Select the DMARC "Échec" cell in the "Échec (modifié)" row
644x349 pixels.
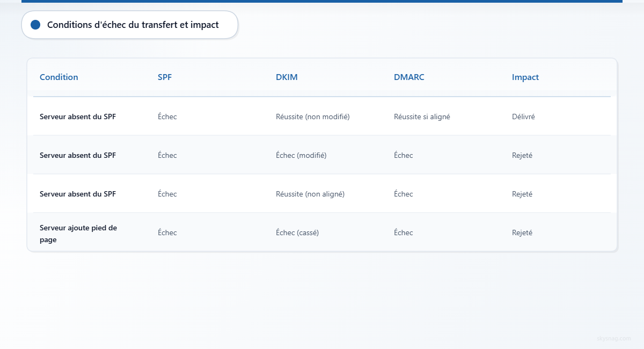pyautogui.click(x=404, y=155)
